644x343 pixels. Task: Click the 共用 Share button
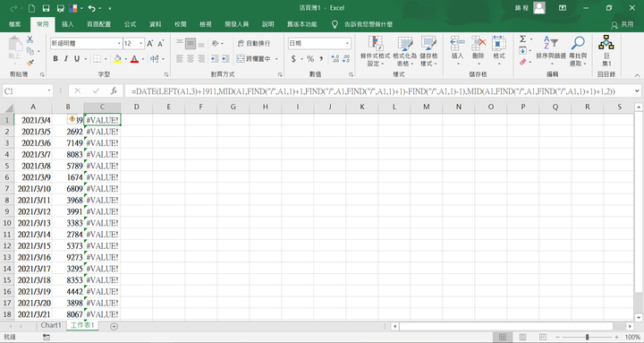click(x=623, y=25)
